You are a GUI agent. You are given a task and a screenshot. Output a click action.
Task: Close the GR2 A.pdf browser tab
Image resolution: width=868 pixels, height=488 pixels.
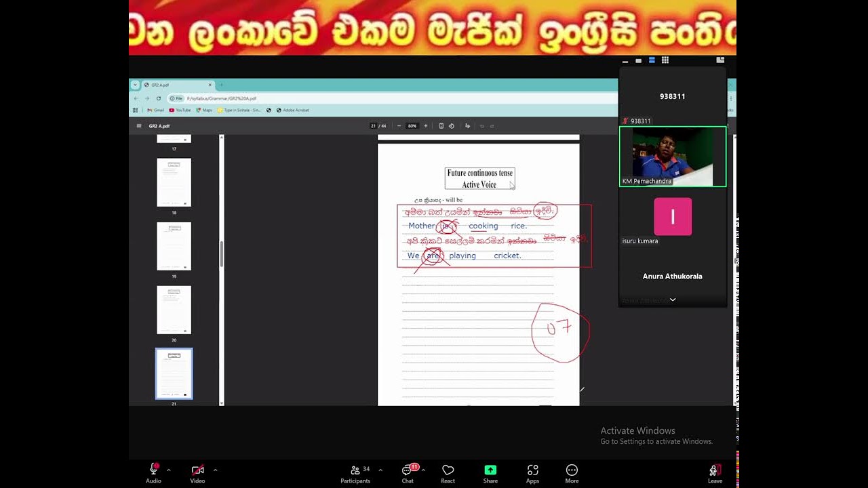tap(210, 85)
